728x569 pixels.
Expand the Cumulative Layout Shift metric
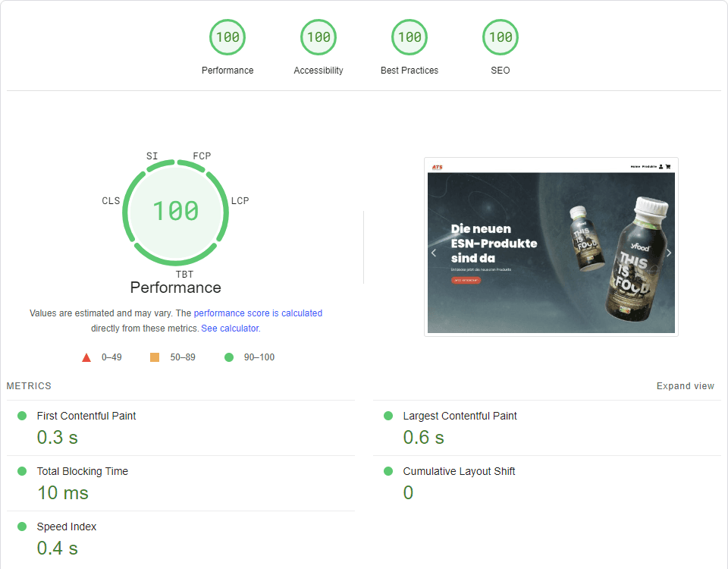(x=459, y=471)
